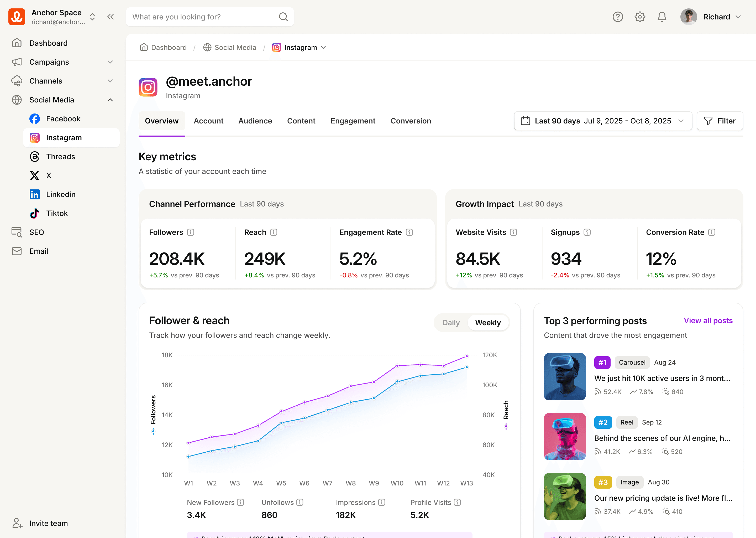Click info icon beside Engagement Rate
This screenshot has height=538, width=756.
point(409,232)
